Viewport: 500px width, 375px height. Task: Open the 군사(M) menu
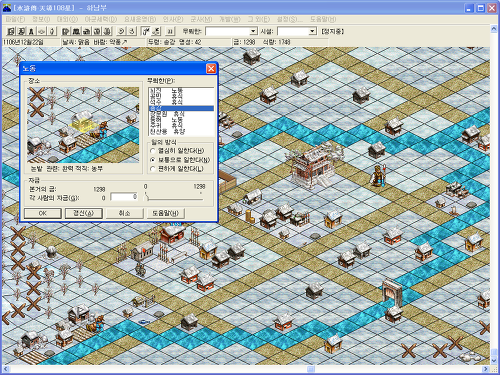(x=201, y=19)
